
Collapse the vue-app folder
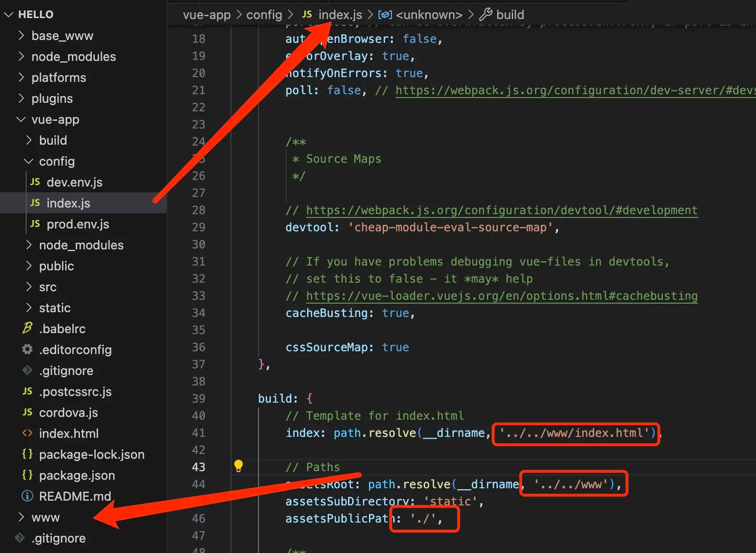coord(20,119)
